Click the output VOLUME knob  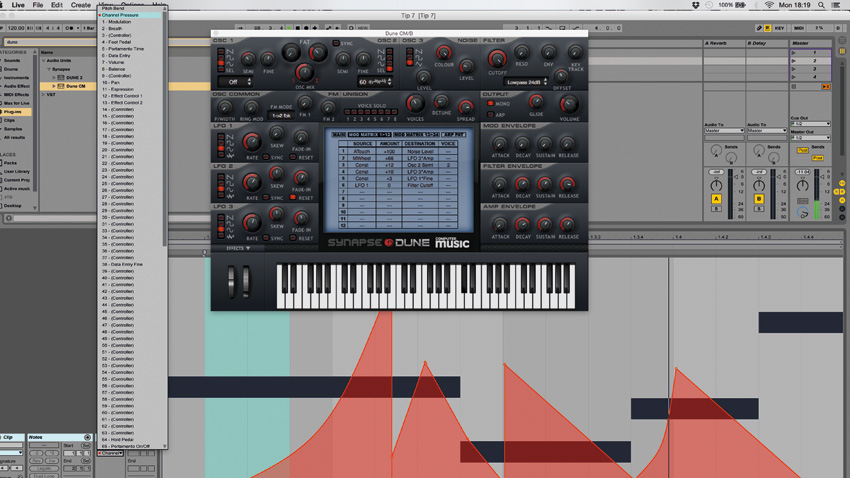(x=569, y=104)
